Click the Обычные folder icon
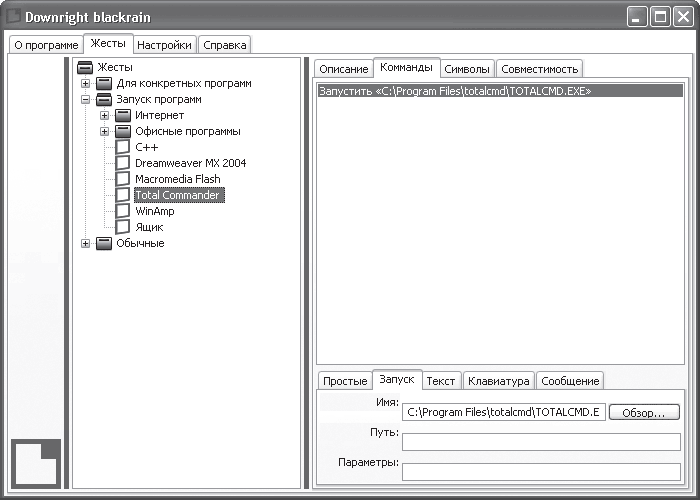The height and width of the screenshot is (500, 700). [x=104, y=243]
